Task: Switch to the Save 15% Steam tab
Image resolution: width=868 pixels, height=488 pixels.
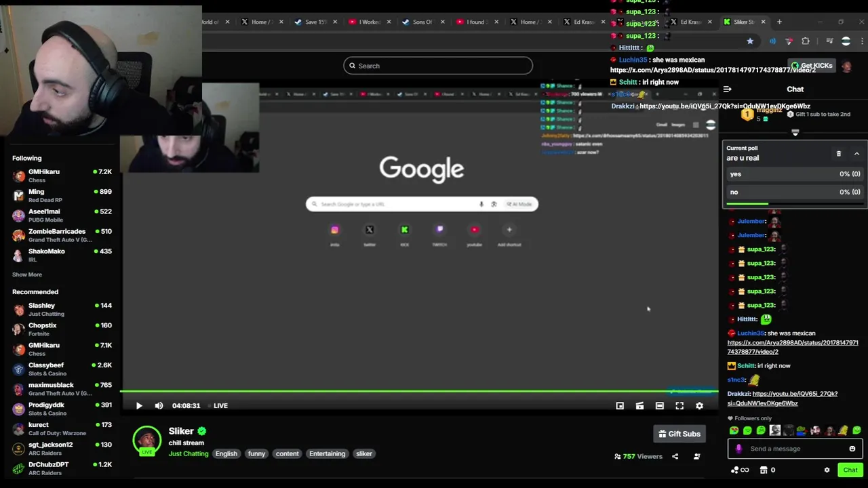Action: (x=315, y=22)
